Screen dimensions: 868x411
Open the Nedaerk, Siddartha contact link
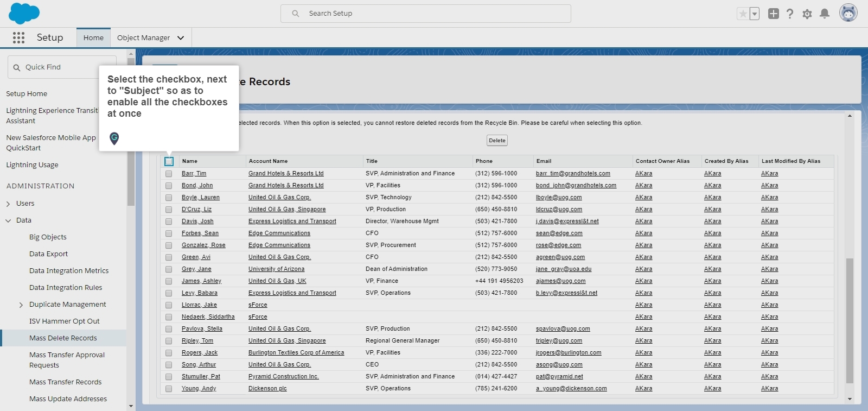[x=208, y=317]
